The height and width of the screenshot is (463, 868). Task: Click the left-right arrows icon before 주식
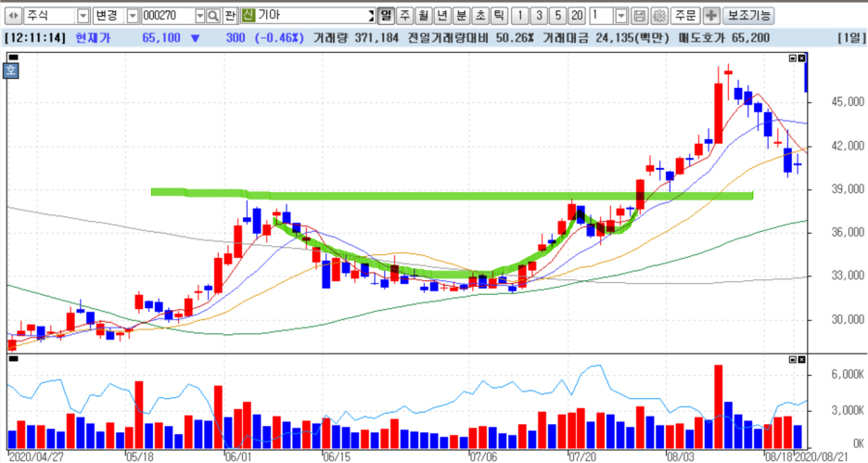point(13,16)
